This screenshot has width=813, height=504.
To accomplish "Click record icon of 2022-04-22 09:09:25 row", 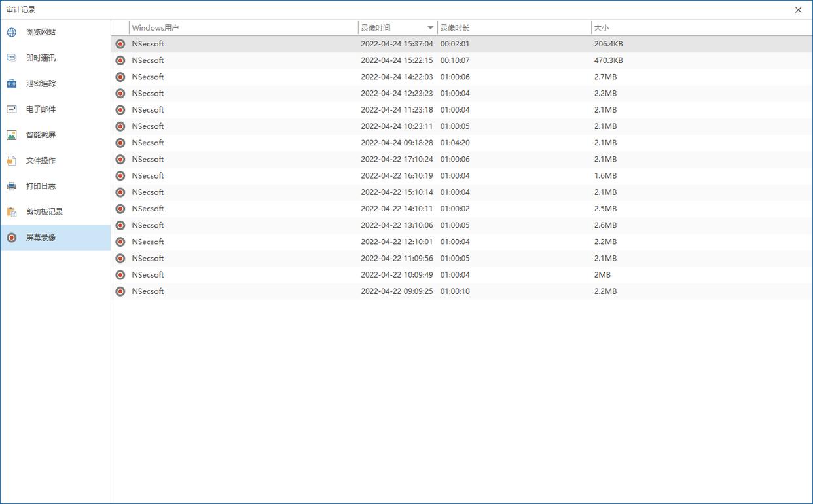I will (120, 291).
